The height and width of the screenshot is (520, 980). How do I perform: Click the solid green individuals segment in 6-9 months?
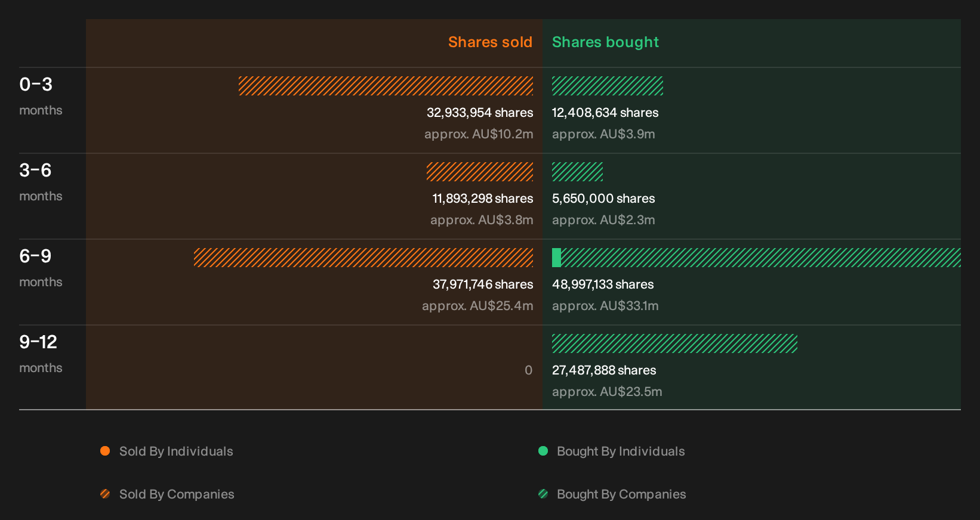[556, 258]
